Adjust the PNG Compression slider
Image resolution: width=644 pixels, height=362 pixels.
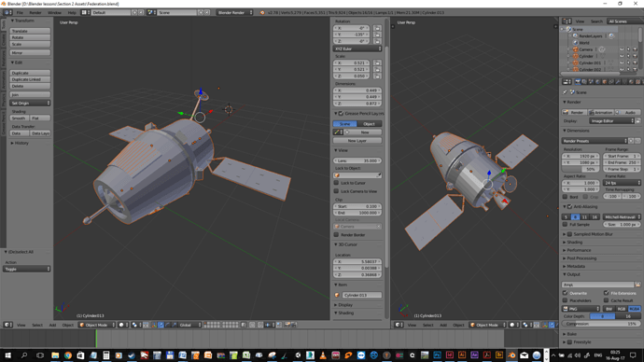click(x=601, y=324)
